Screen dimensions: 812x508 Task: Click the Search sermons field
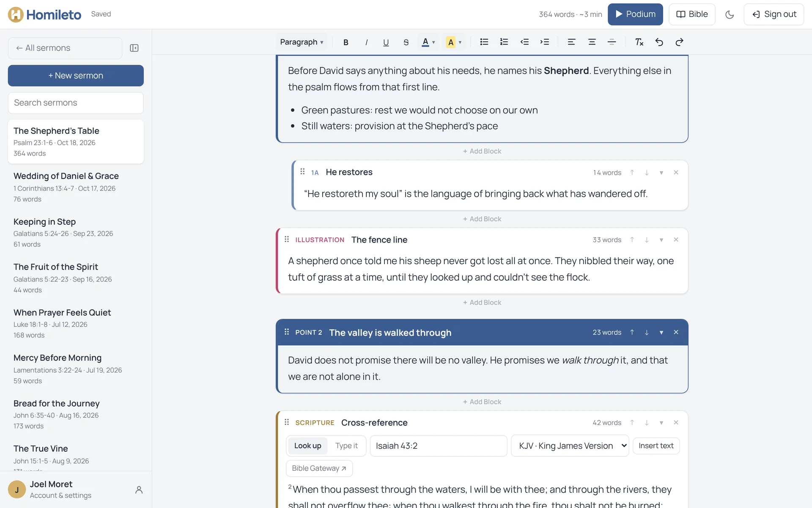pos(76,103)
